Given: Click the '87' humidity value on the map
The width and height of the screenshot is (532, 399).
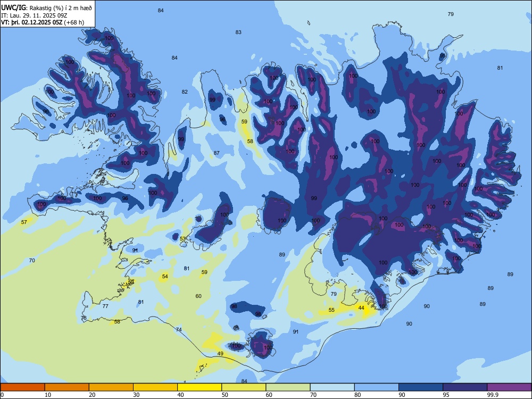Looking at the screenshot, I should (217, 153).
